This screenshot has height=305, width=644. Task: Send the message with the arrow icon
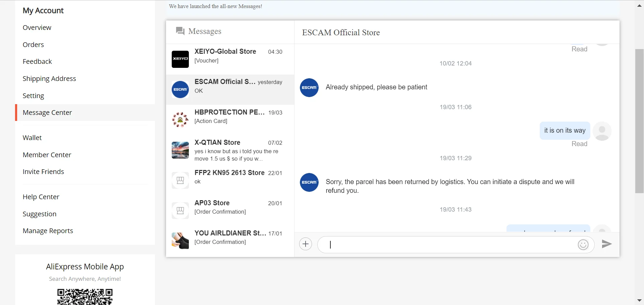click(x=607, y=244)
